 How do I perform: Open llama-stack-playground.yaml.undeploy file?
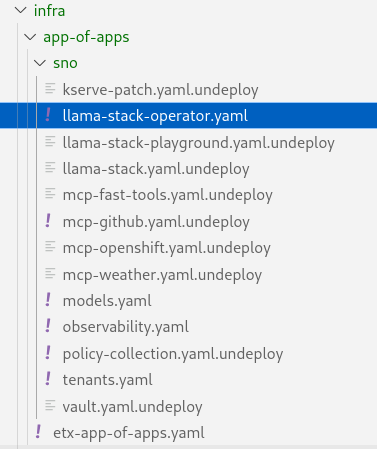(199, 143)
